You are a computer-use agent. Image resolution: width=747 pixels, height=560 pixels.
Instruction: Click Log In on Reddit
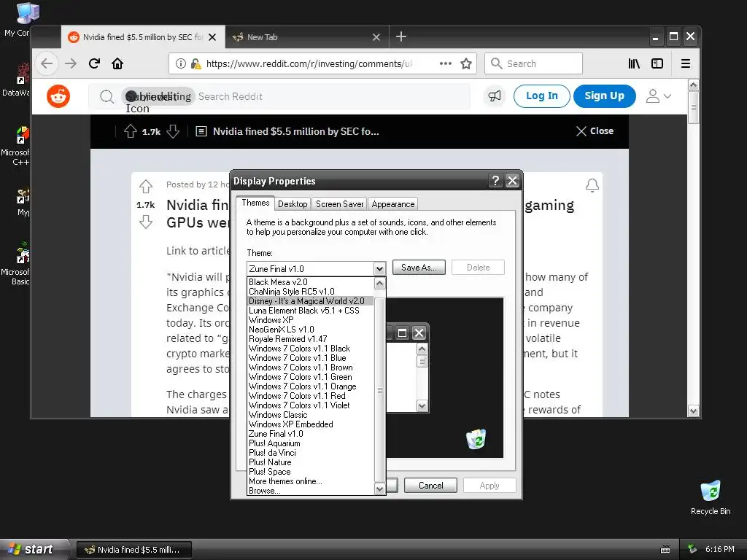pos(542,96)
